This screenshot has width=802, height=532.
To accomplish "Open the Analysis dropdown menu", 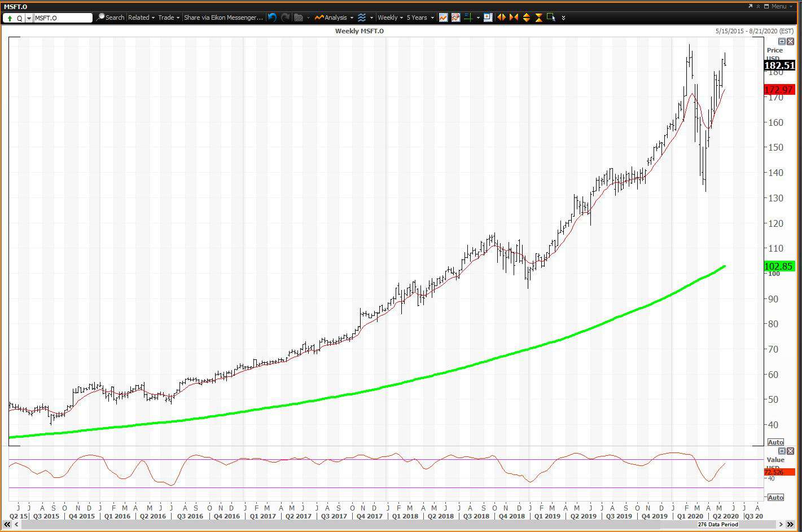I will [x=335, y=17].
